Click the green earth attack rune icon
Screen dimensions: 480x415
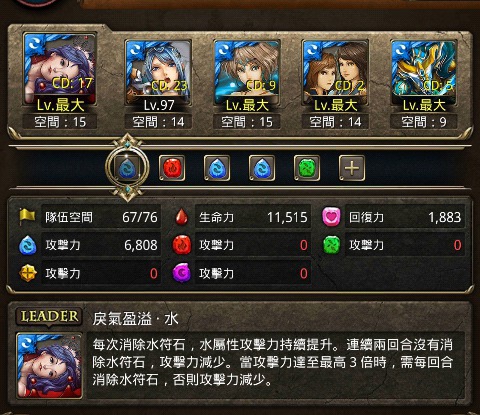[332, 245]
